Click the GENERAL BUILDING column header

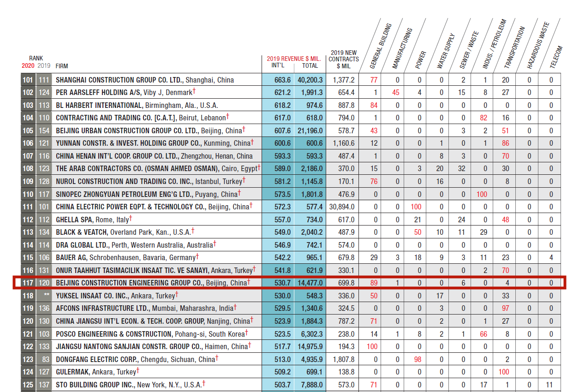(381, 46)
